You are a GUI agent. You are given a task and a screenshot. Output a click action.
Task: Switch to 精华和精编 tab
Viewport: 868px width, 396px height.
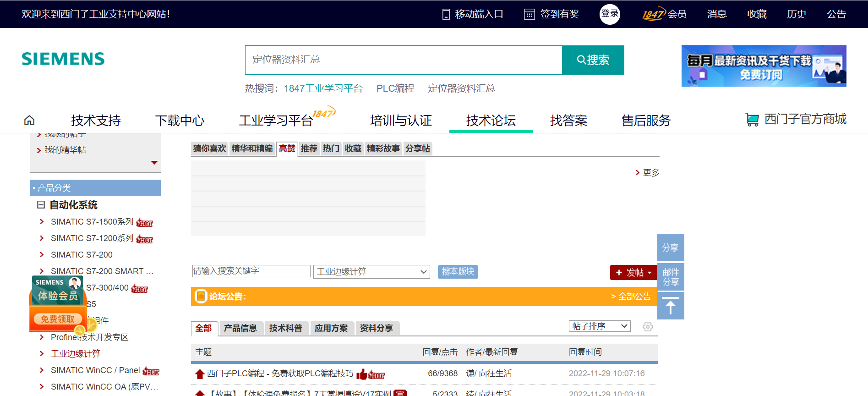pyautogui.click(x=252, y=148)
